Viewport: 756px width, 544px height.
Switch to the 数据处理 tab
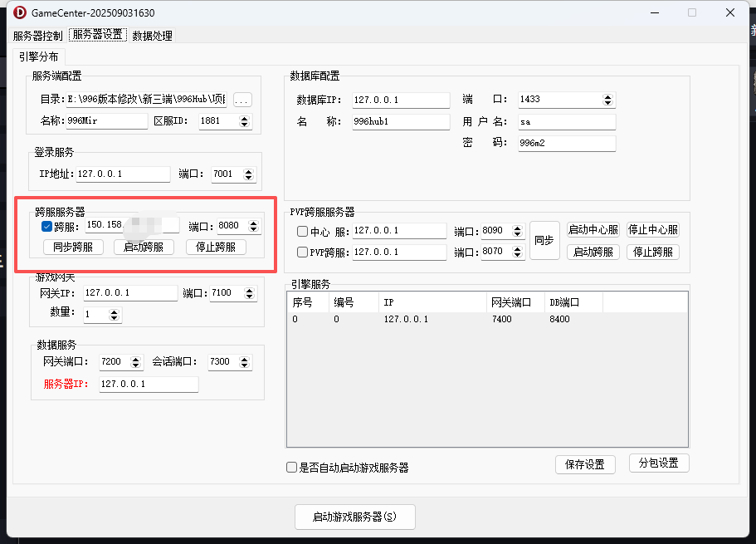coord(152,35)
